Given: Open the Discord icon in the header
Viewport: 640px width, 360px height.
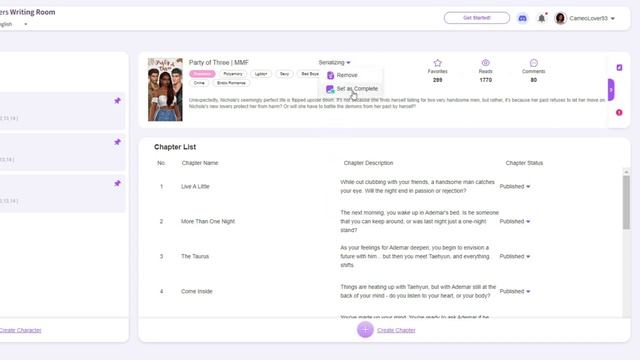Looking at the screenshot, I should coord(522,18).
